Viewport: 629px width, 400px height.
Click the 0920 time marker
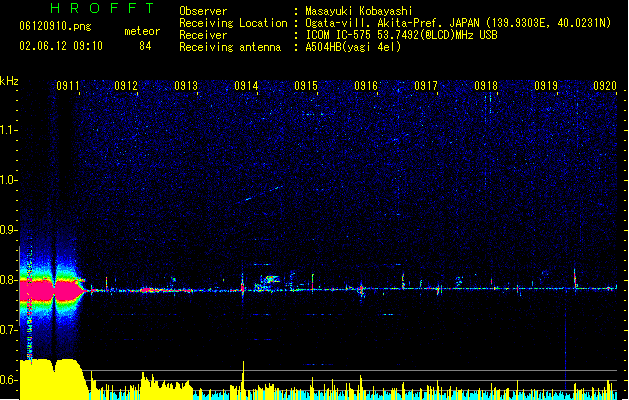(605, 86)
